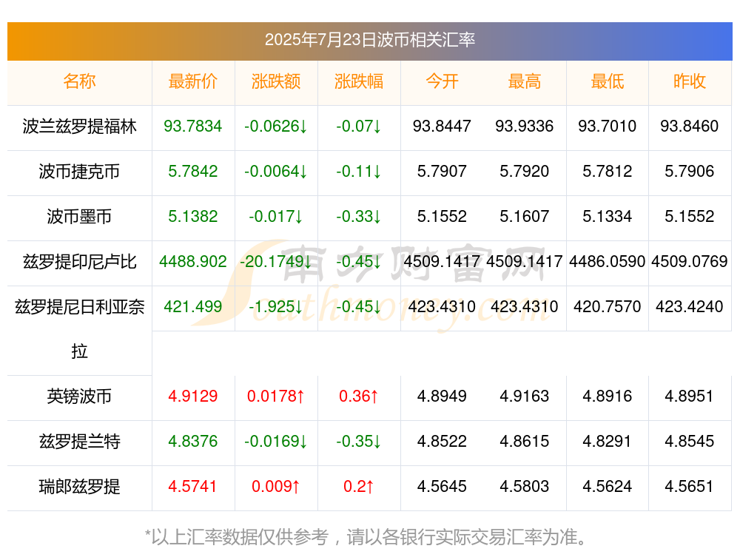
Task: Select the 涨跌额 column header
Action: tap(275, 81)
